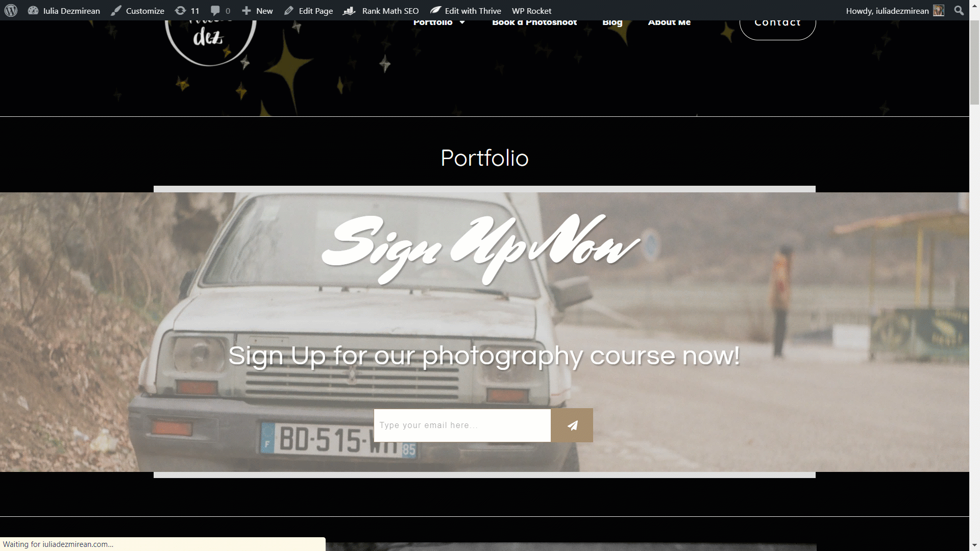Click Edit with Thrive
Screen dimensions: 980x551
[x=465, y=11]
